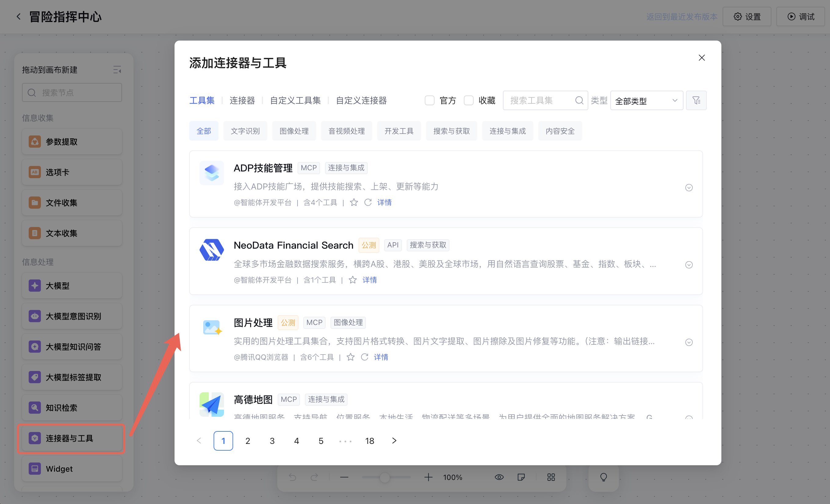The height and width of the screenshot is (504, 830).
Task: Switch to the 连接器 tab
Action: point(242,100)
